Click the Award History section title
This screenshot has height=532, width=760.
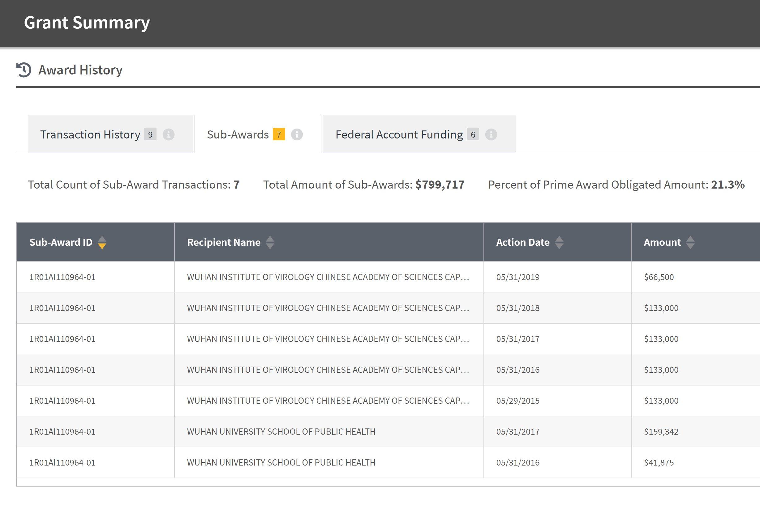(80, 70)
